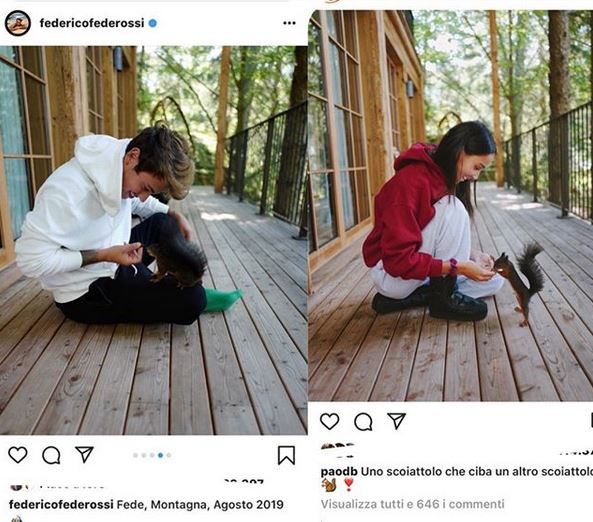Like the right post with heart icon
Screen dimensions: 593x522
[x=329, y=421]
